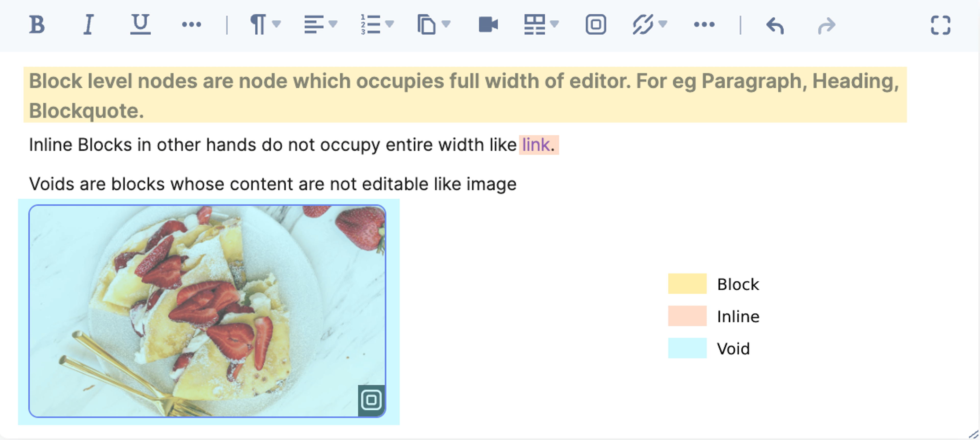Click the text alignment icon
The width and height of the screenshot is (980, 440).
(x=314, y=25)
